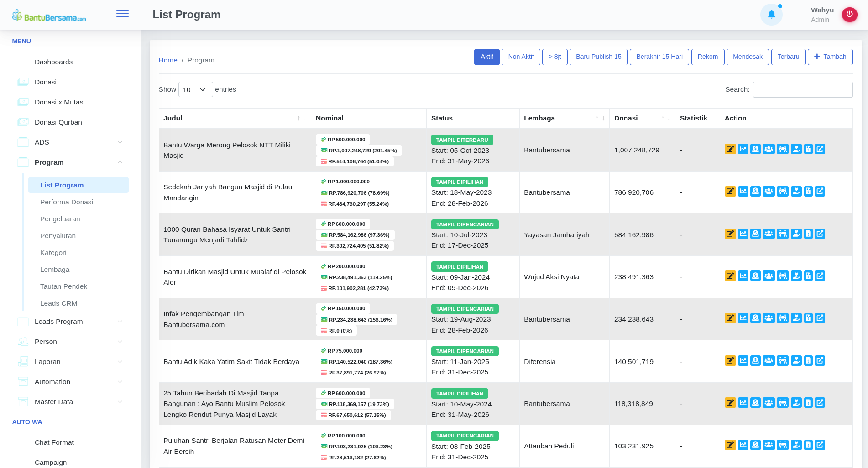Select Leads CRM submenu item
Image resolution: width=868 pixels, height=468 pixels.
59,303
